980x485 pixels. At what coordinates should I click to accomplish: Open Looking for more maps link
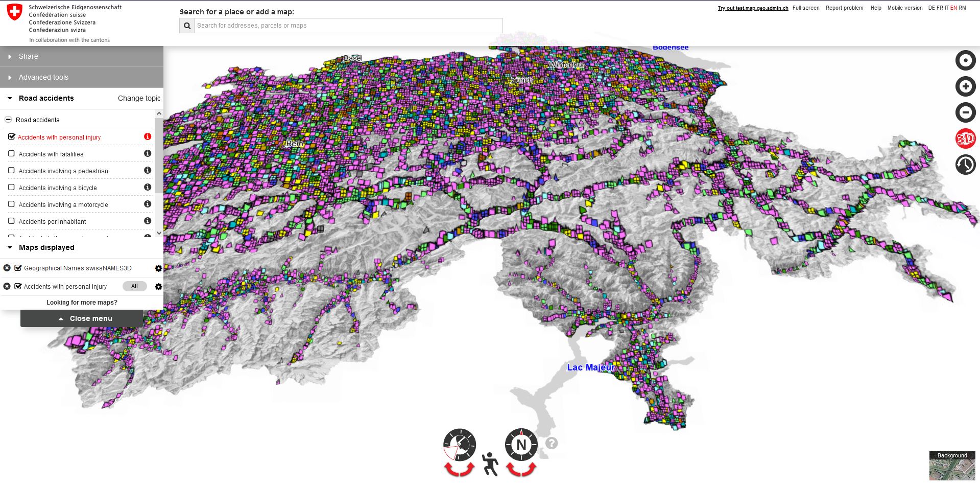click(x=82, y=303)
